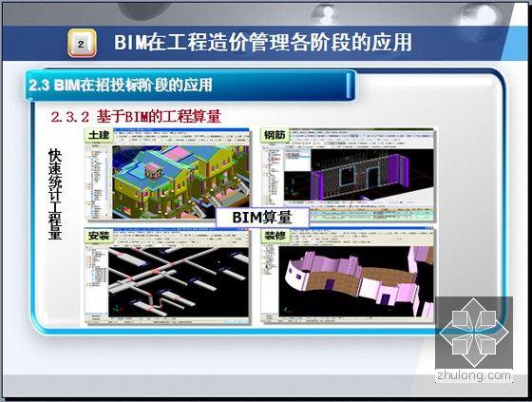
Task: Click the 装修 label tag
Action: [x=275, y=236]
